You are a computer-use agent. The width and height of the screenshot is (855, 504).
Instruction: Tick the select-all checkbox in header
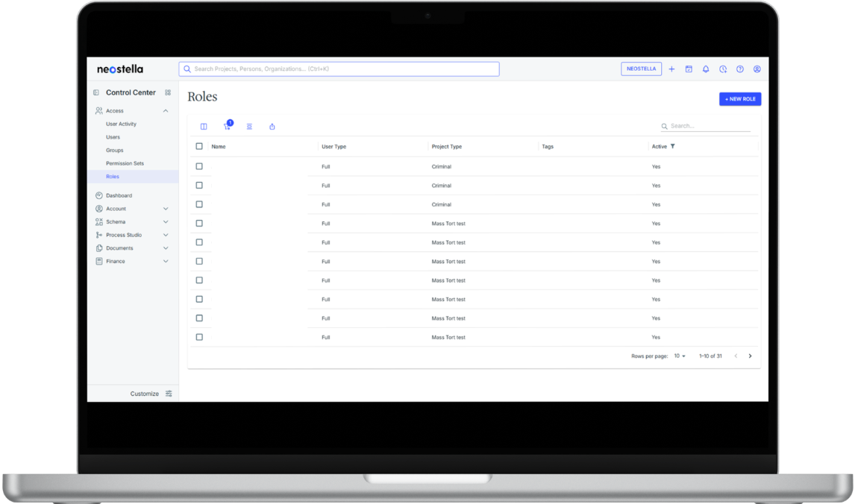pyautogui.click(x=199, y=146)
